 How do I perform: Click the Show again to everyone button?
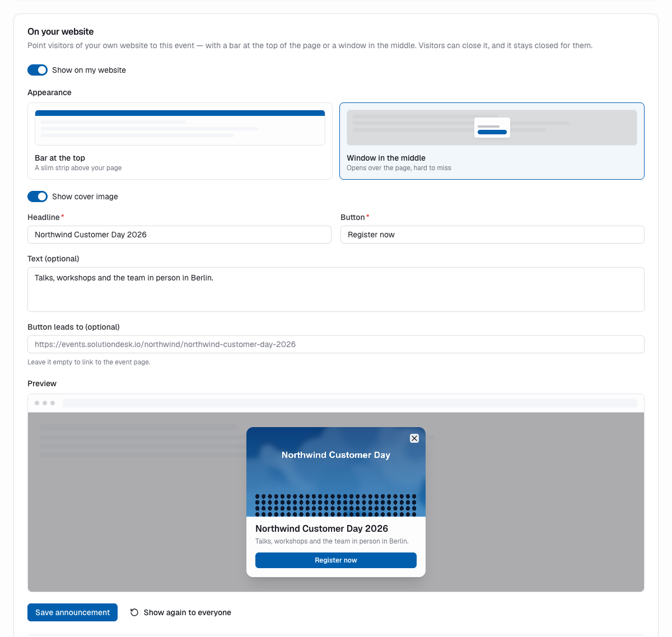[x=180, y=612]
